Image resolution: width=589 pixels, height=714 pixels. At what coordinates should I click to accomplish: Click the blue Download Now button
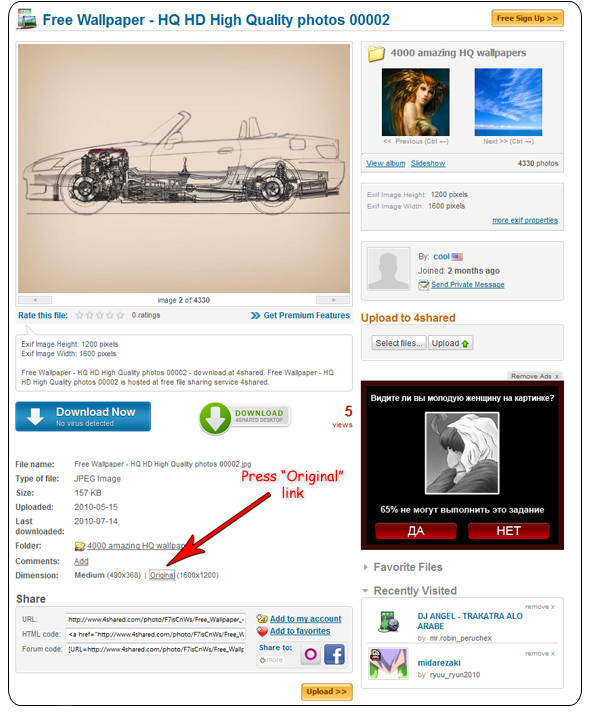[x=83, y=416]
